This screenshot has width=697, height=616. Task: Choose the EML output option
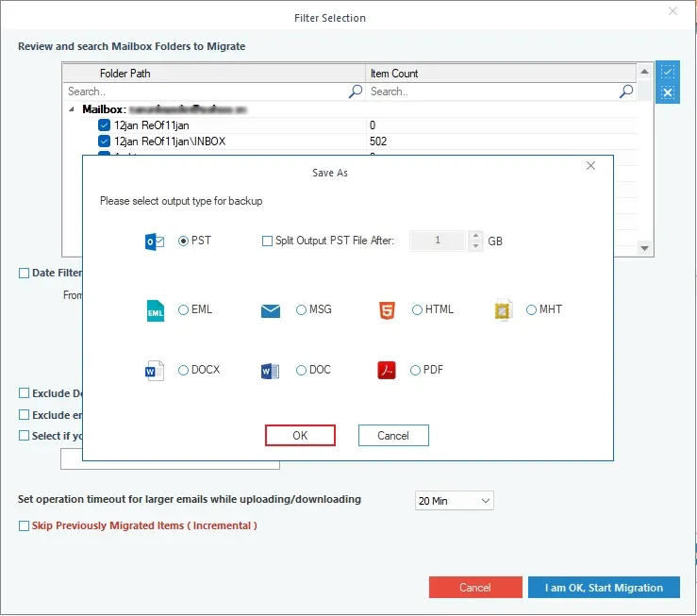click(x=183, y=309)
